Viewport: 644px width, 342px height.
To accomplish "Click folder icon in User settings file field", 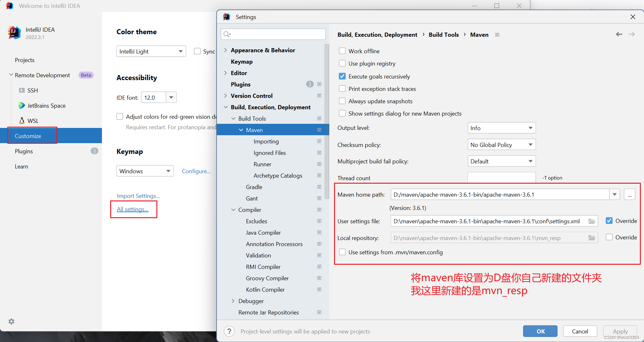I will 591,221.
